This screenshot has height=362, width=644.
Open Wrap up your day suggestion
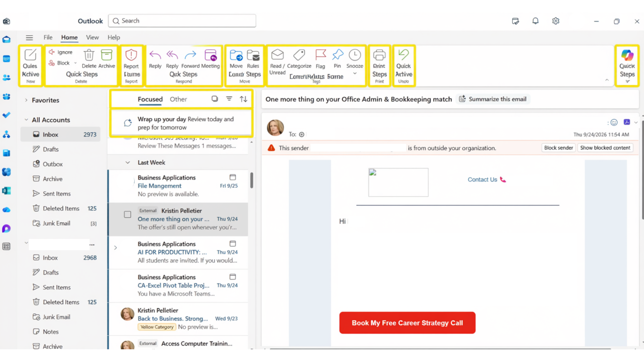click(x=181, y=123)
